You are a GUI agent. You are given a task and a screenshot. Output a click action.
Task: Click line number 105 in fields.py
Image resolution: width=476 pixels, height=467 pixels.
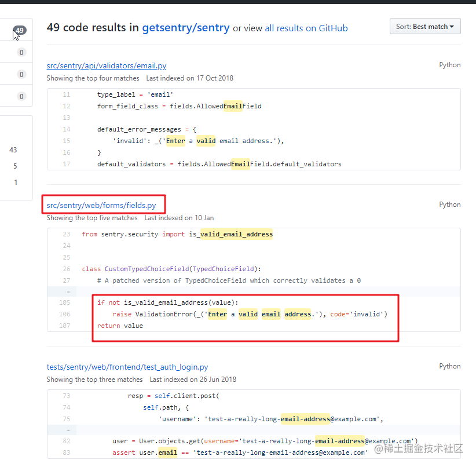pos(65,302)
